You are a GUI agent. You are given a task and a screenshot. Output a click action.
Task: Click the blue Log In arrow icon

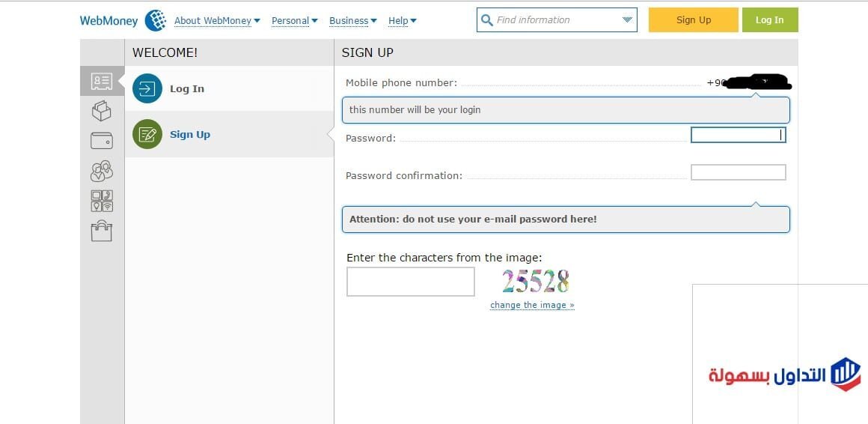(x=147, y=88)
